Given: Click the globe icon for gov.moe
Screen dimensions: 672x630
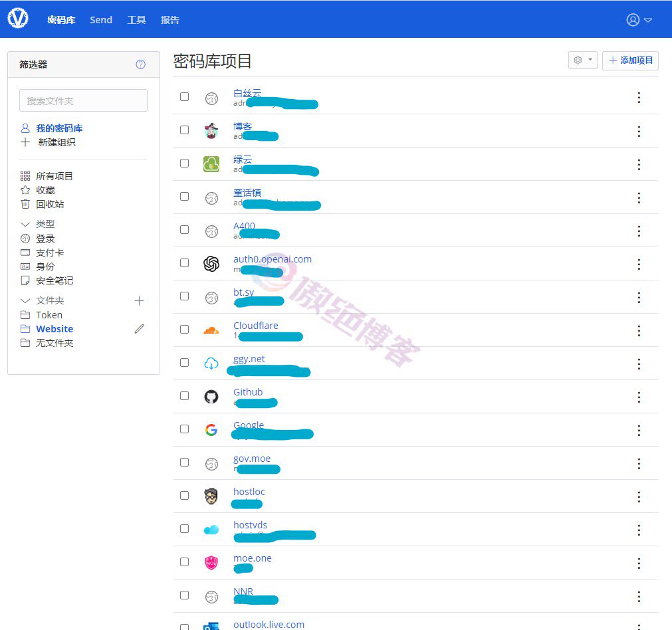Looking at the screenshot, I should (211, 464).
